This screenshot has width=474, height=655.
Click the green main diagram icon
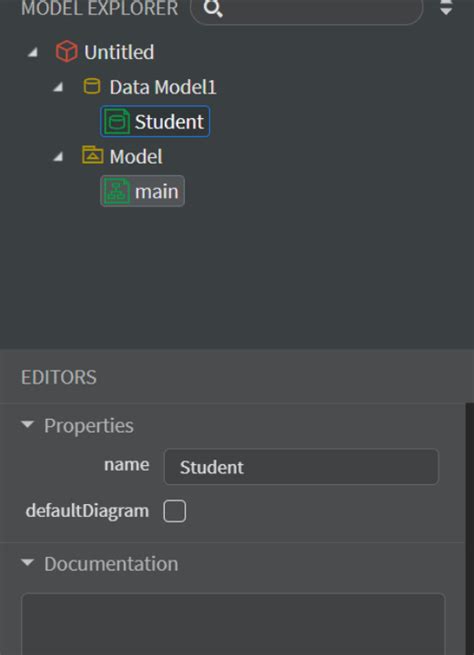pyautogui.click(x=117, y=191)
